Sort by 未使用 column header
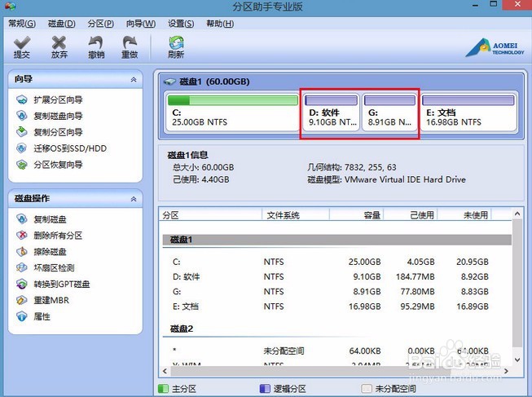The image size is (532, 397). (x=464, y=215)
